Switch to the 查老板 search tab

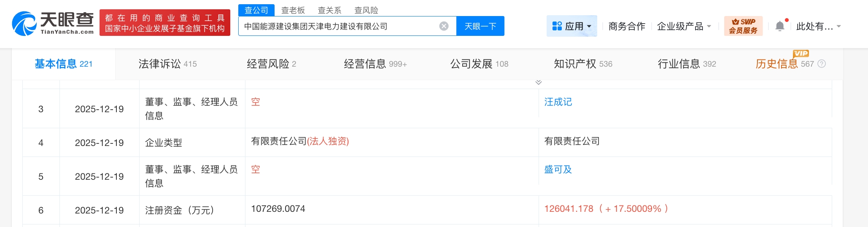coord(293,10)
